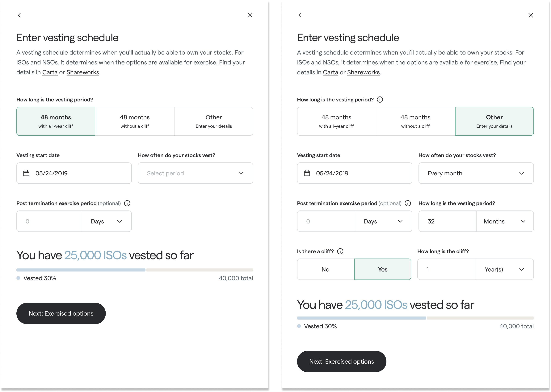The height and width of the screenshot is (392, 551).
Task: Open the 'Select period' vesting frequency dropdown
Action: tap(195, 173)
